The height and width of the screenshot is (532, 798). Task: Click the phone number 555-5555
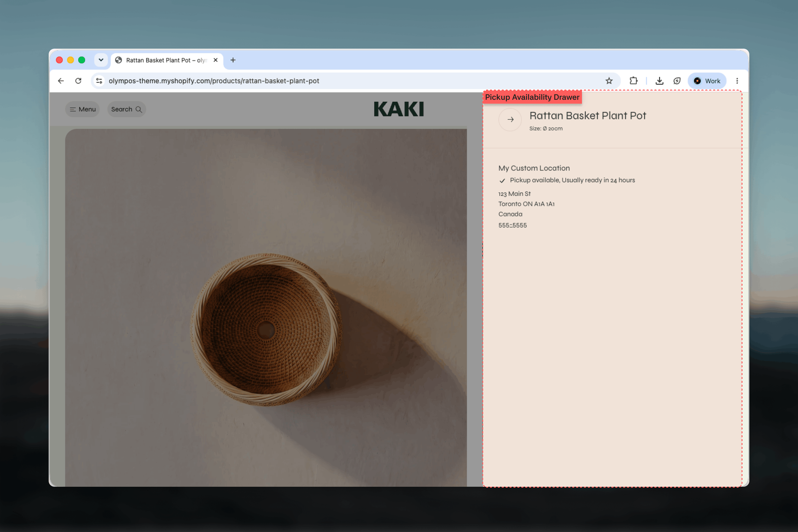point(512,225)
